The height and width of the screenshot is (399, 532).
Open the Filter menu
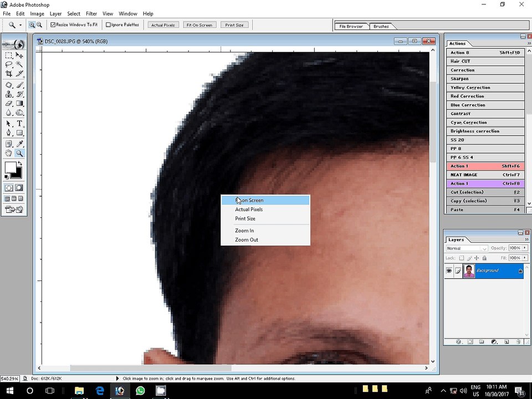pyautogui.click(x=91, y=13)
